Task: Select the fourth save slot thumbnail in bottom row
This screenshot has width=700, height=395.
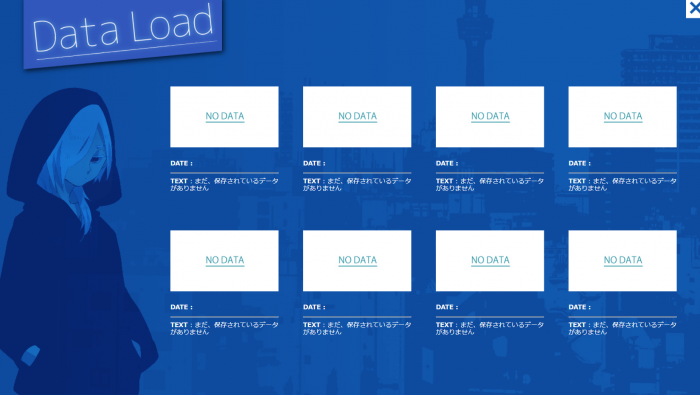Action: coord(622,261)
